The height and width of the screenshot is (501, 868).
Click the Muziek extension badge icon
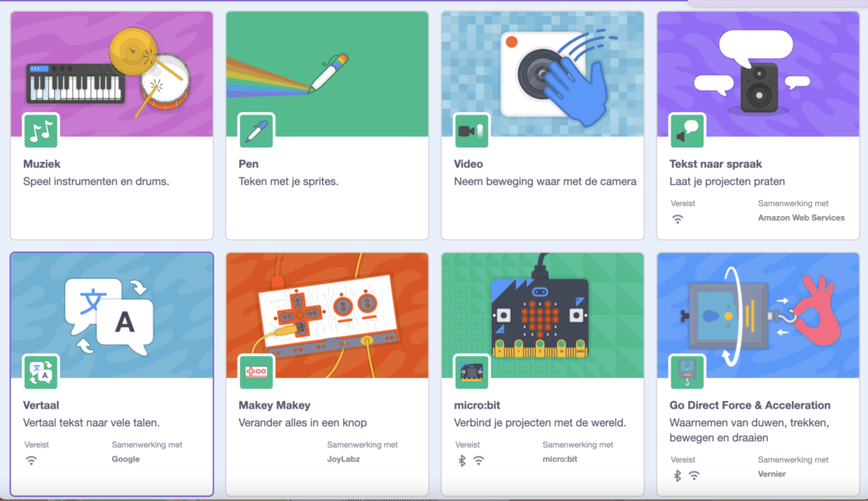pos(41,131)
